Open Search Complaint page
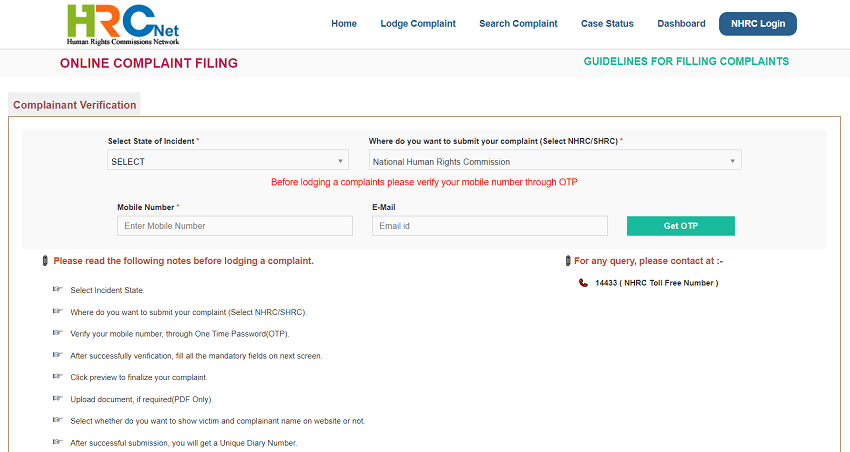The image size is (850, 452). coord(518,24)
